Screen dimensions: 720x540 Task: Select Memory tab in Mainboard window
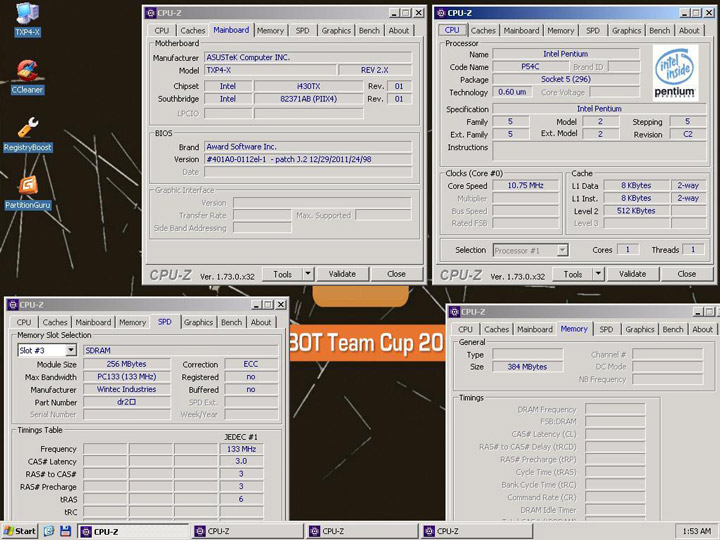click(270, 31)
